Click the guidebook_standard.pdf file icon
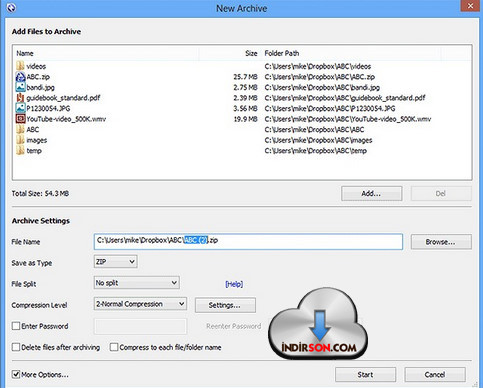Image resolution: width=483 pixels, height=388 pixels. 20,98
